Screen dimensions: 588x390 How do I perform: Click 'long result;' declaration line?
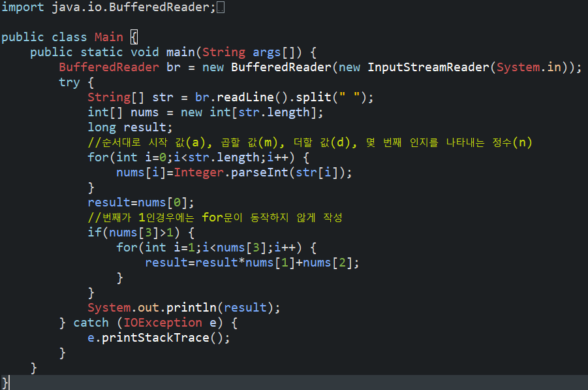[x=130, y=127]
